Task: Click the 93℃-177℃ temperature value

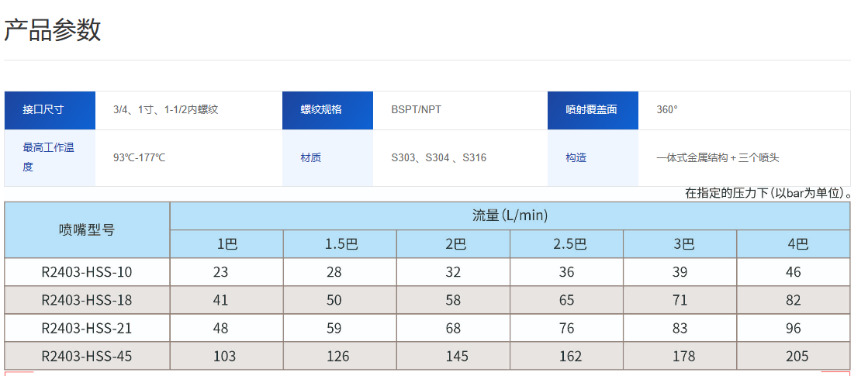Action: (140, 157)
